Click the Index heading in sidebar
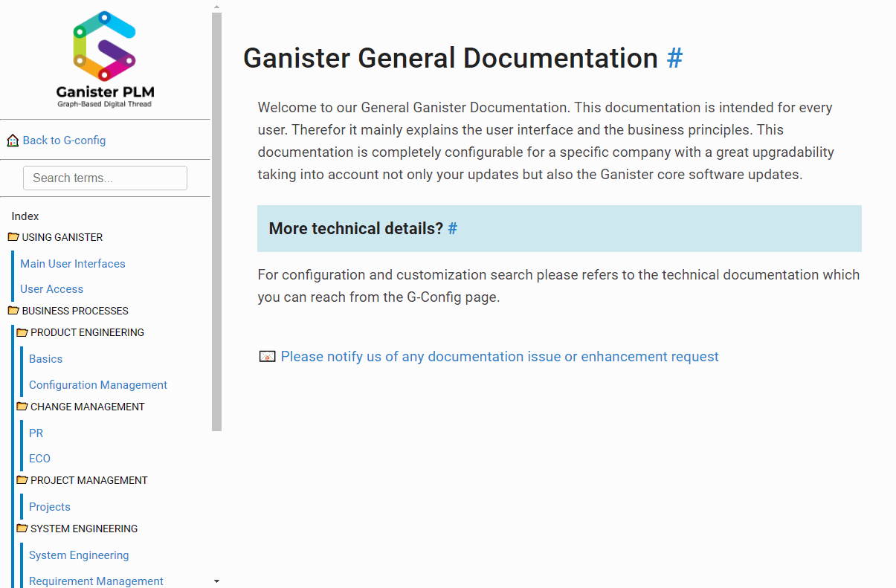This screenshot has height=588, width=896. pyautogui.click(x=25, y=216)
